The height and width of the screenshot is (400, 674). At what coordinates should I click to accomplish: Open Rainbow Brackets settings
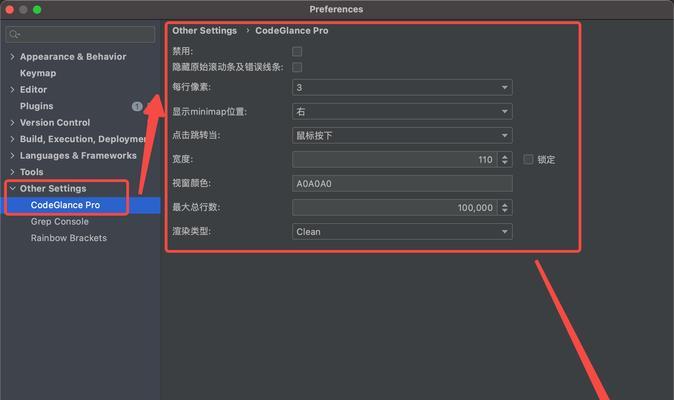[69, 238]
